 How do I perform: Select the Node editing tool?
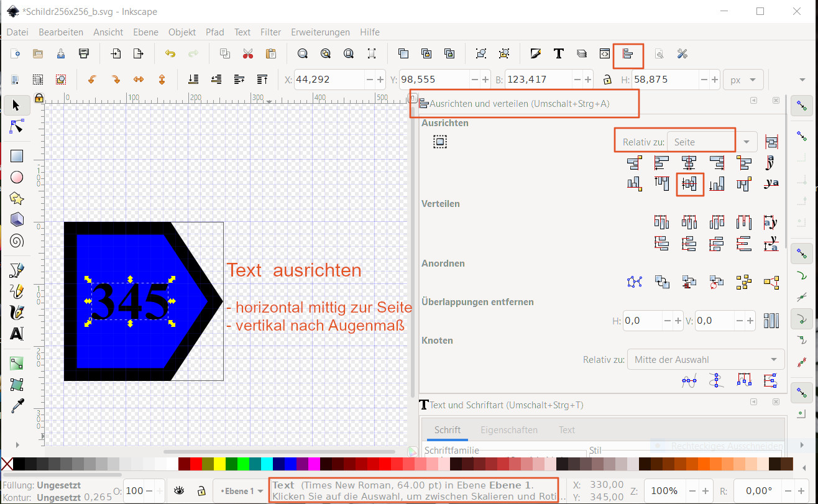coord(17,127)
